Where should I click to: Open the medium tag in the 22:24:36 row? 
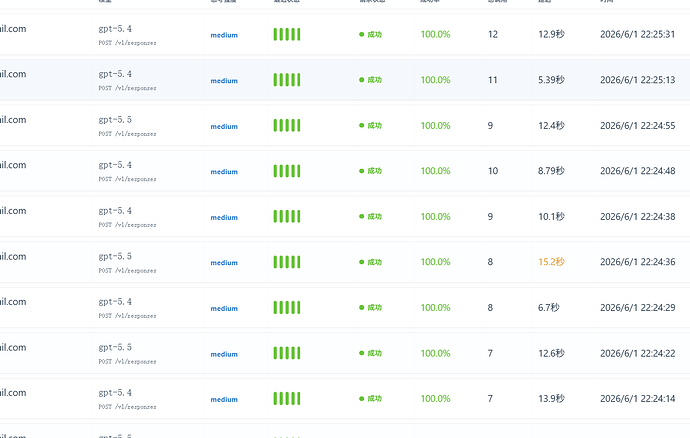pos(224,263)
